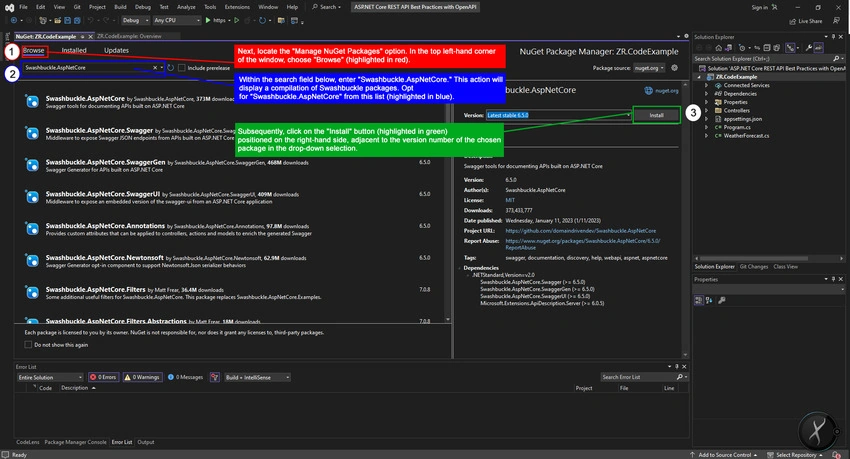Open NuGet settings gear next to package source
The image size is (850, 459).
[x=674, y=68]
